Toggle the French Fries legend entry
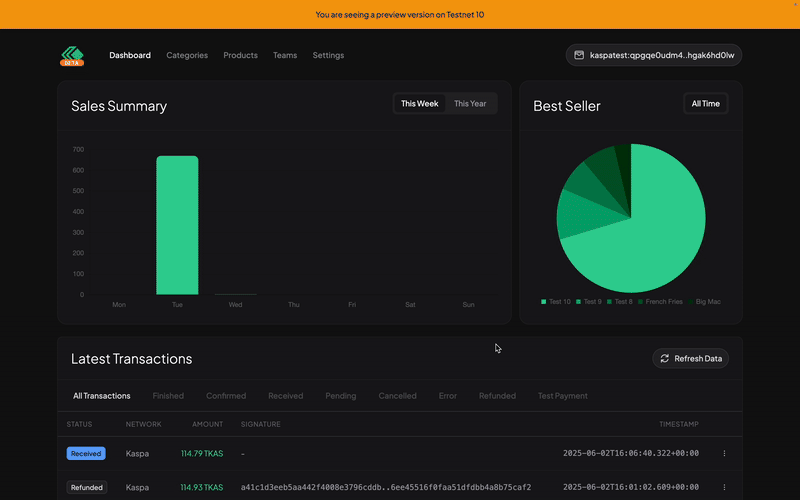The image size is (800, 500). click(x=663, y=301)
